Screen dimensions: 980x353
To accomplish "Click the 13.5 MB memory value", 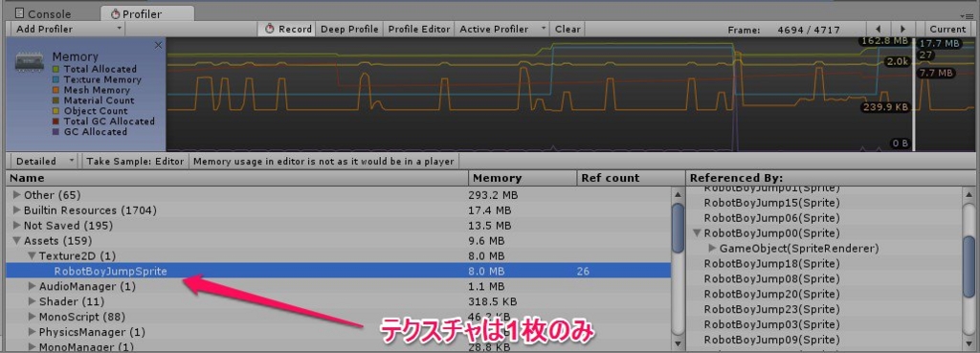I will [x=490, y=226].
